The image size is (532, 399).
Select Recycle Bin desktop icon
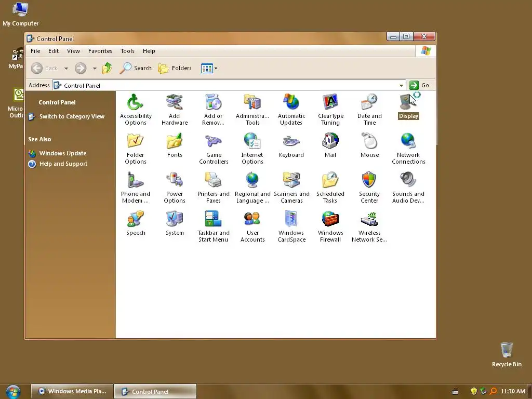click(507, 354)
